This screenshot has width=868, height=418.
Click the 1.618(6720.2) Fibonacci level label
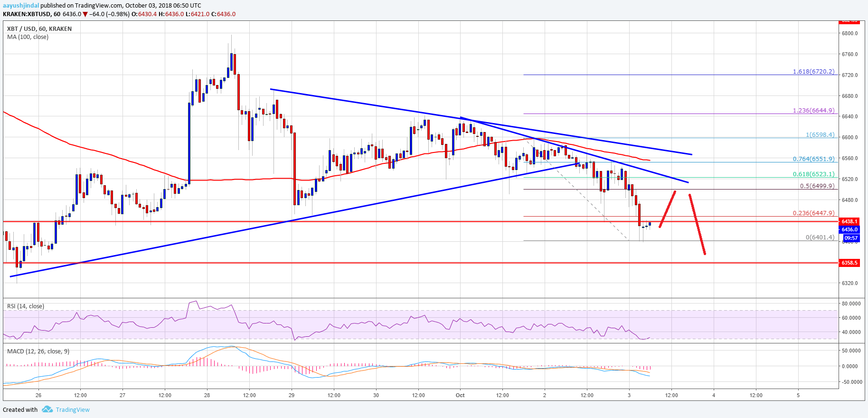click(x=813, y=71)
